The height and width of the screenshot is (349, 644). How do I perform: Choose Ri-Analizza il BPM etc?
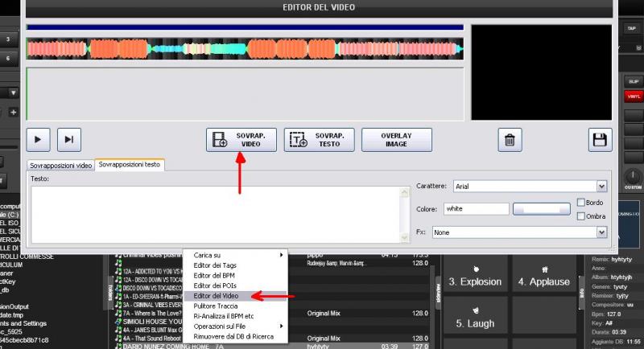(x=235, y=316)
